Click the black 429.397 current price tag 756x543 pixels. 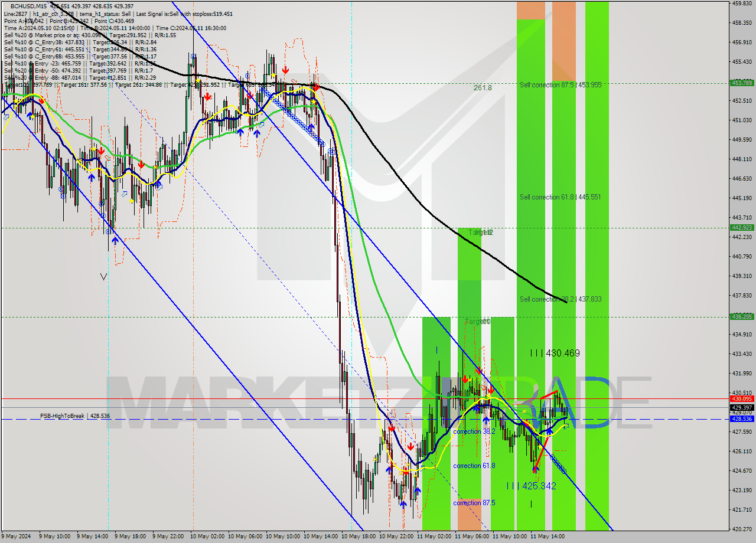pyautogui.click(x=742, y=407)
